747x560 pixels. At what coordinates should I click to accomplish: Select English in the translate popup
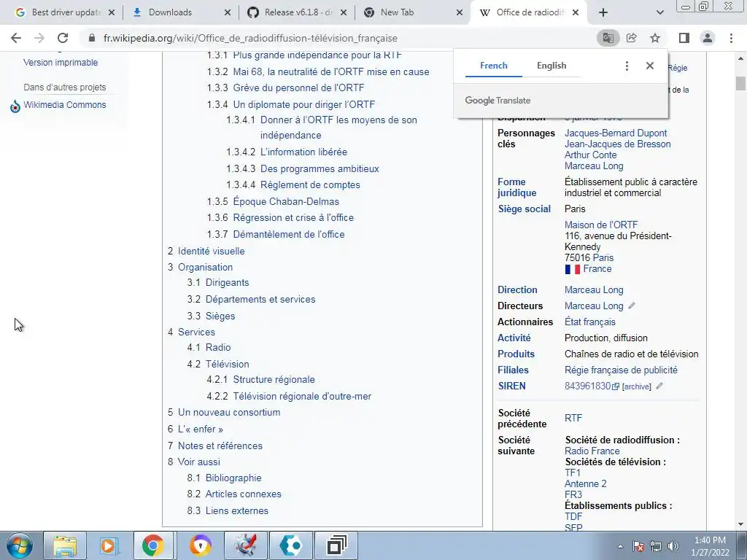pos(551,66)
